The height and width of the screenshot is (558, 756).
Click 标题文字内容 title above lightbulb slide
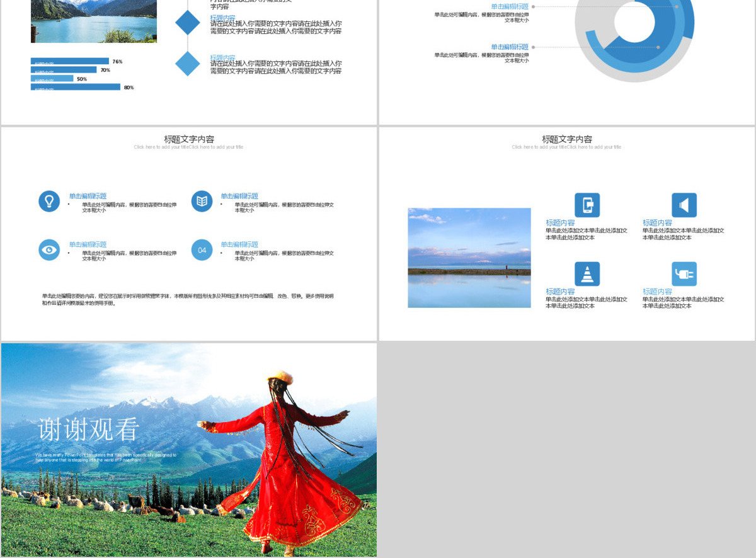point(189,139)
